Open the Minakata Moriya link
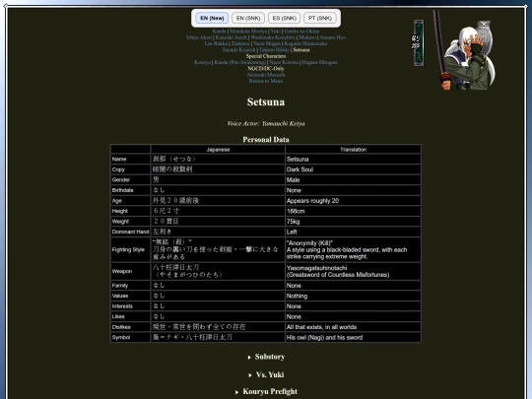Screen dimensions: 532x399 point(248,32)
